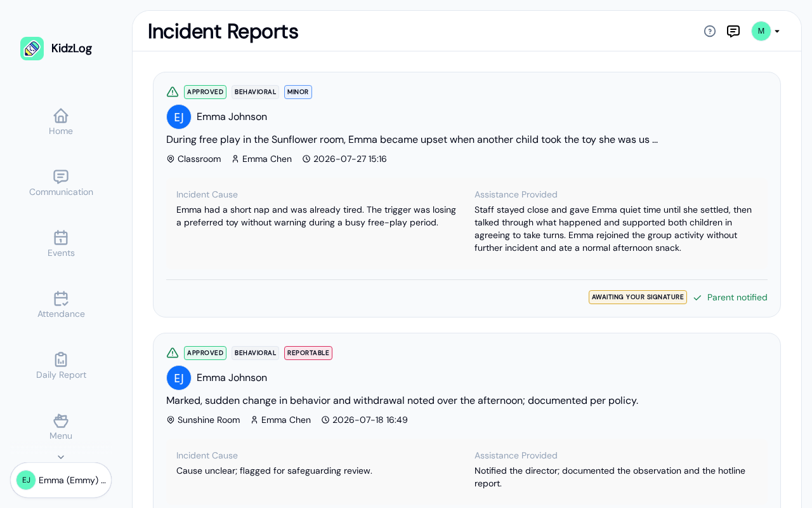Click the Incident Reports page heading
This screenshot has width=812, height=508.
pos(223,31)
